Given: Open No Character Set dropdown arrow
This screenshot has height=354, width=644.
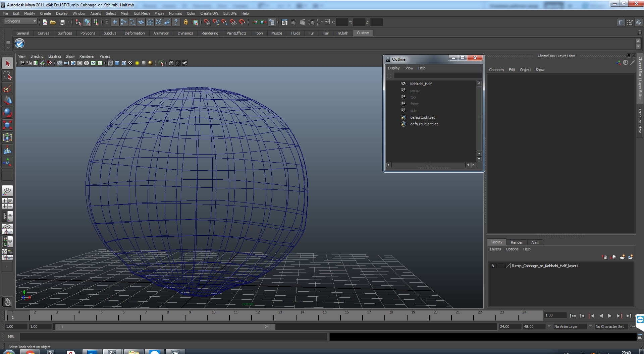Looking at the screenshot, I should (x=590, y=327).
